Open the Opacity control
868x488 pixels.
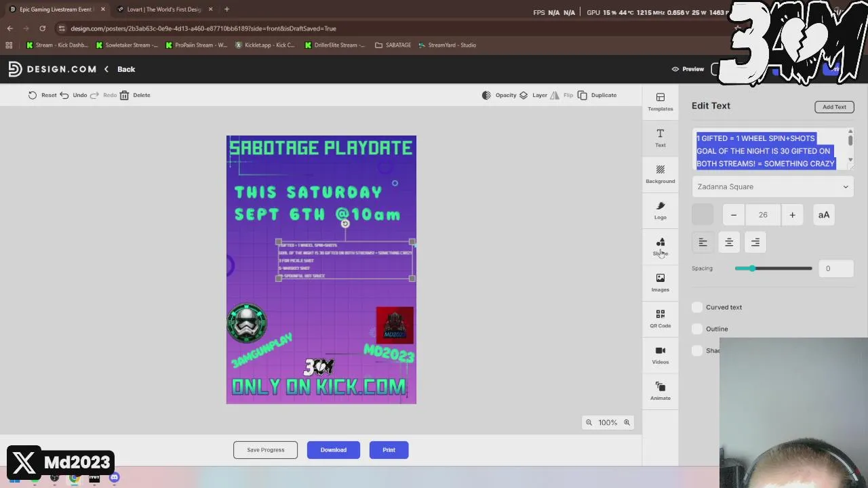click(x=499, y=95)
